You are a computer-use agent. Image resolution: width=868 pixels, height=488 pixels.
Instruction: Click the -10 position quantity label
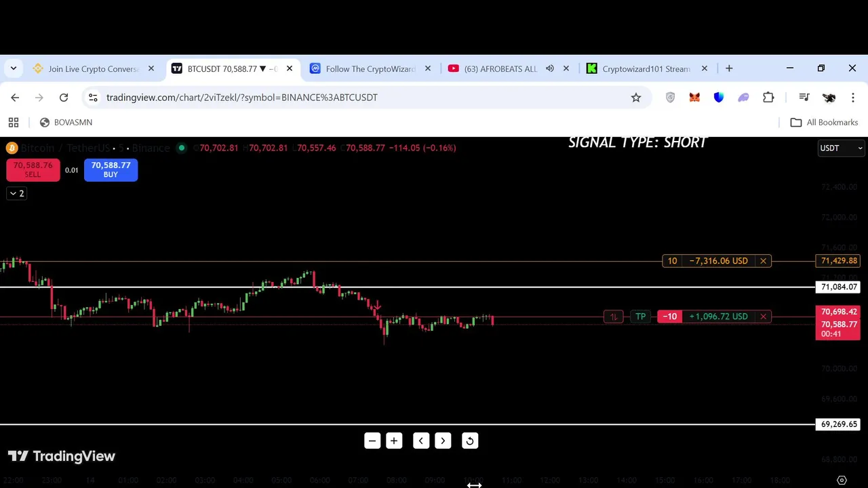pos(670,317)
